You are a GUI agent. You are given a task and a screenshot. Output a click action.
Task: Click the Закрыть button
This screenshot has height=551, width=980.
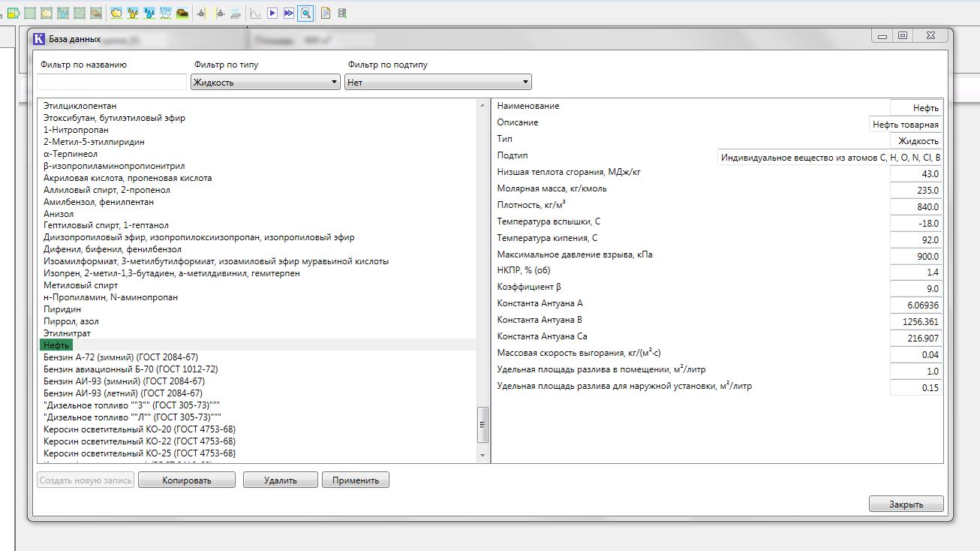(906, 504)
